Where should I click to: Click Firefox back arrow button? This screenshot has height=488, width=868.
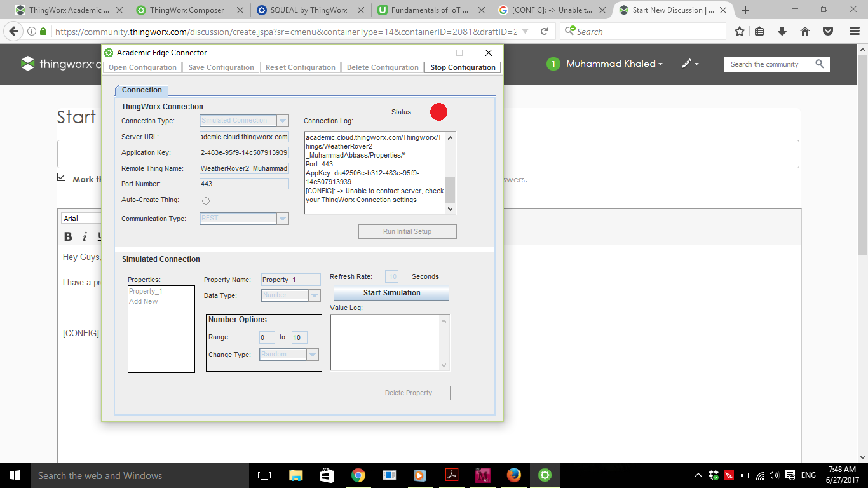click(13, 31)
